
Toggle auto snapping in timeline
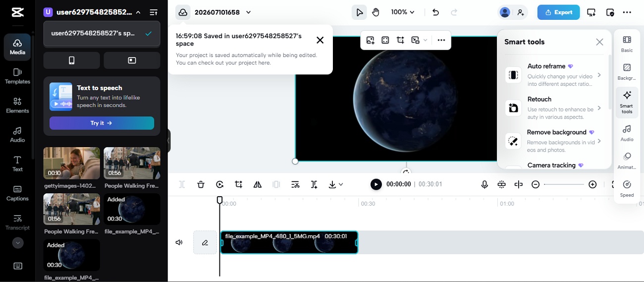pos(501,184)
